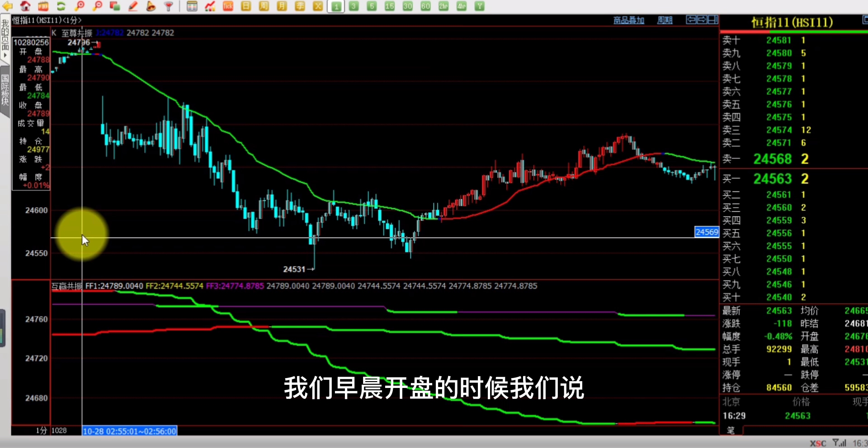Viewport: 868px width, 448px height.
Task: Click the FF1:24789.0040 indicator value
Action: [114, 286]
